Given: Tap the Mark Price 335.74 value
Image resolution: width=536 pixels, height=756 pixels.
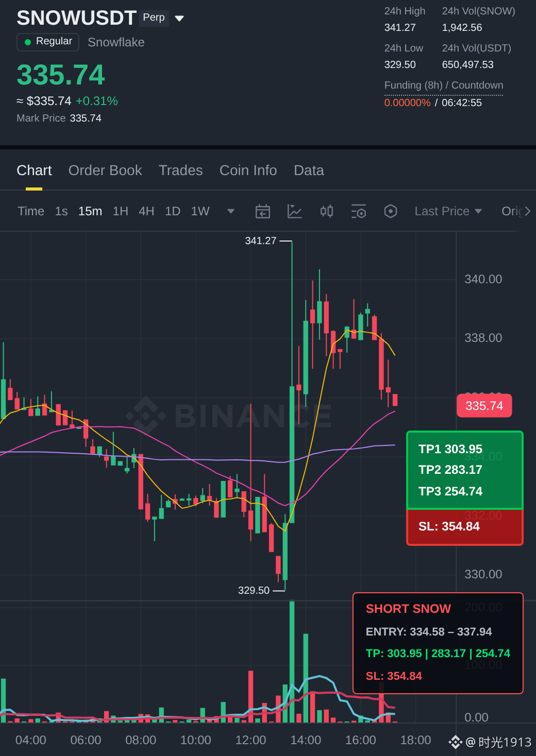Looking at the screenshot, I should tap(86, 118).
